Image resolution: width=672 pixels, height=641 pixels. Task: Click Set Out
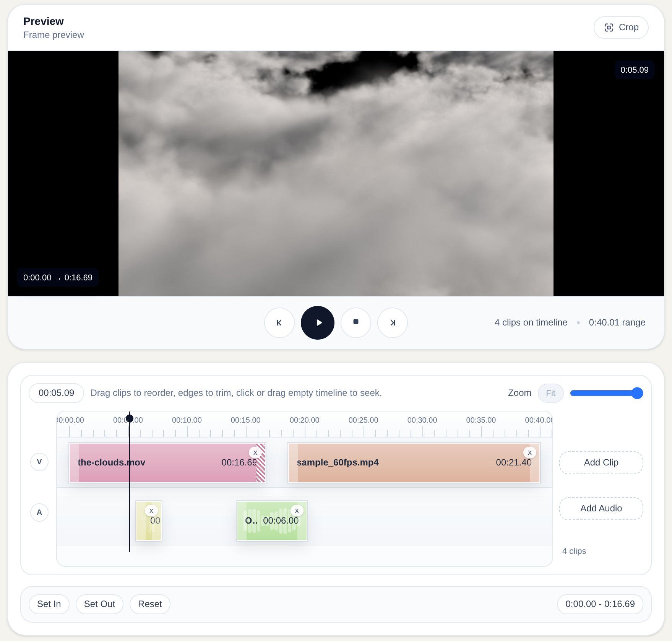[99, 604]
